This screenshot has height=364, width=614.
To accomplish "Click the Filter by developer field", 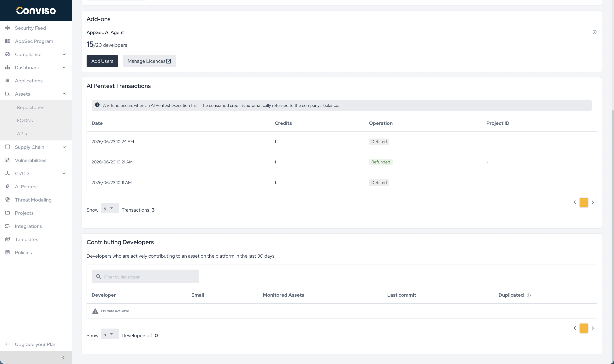I will pyautogui.click(x=145, y=277).
